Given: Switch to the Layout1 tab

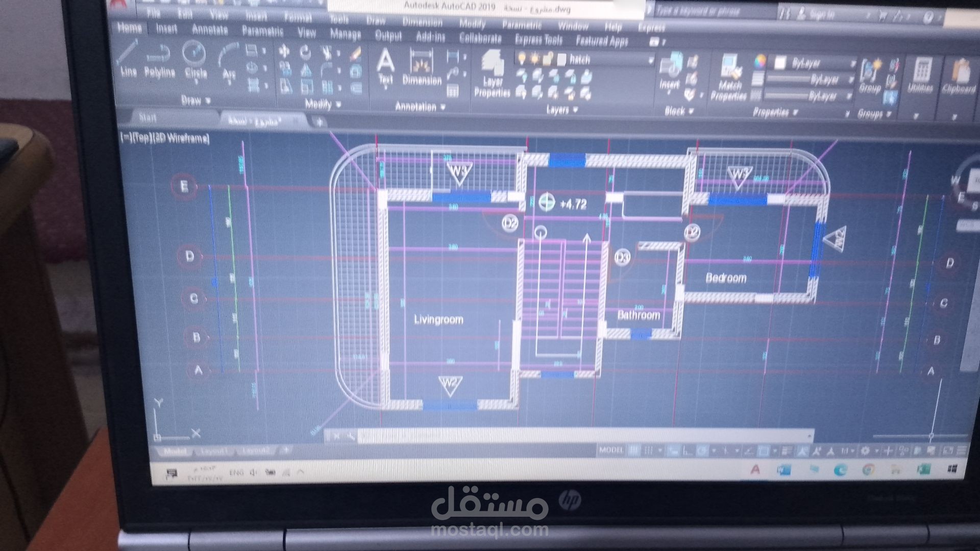Looking at the screenshot, I should click(213, 451).
